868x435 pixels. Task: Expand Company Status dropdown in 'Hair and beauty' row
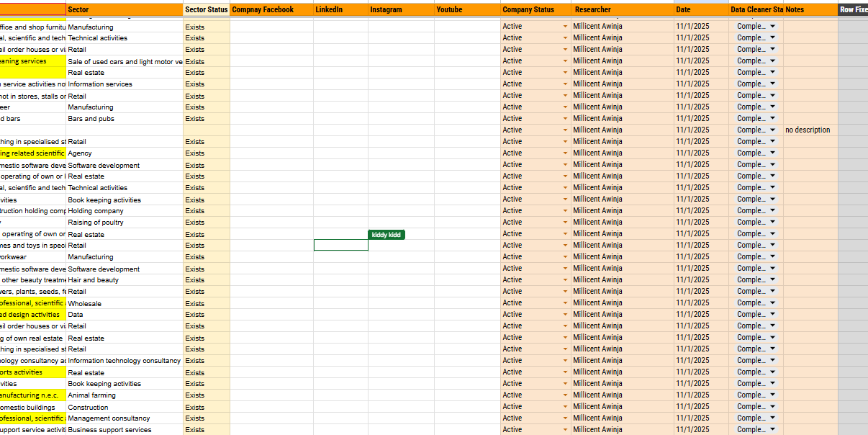point(565,280)
